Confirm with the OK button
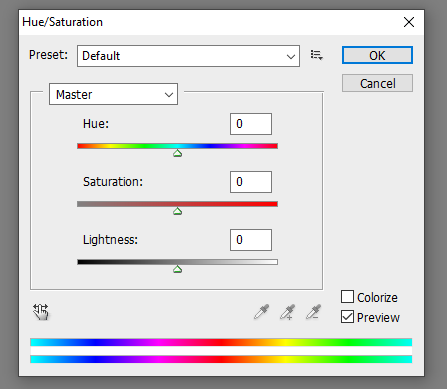This screenshot has width=447, height=389. [x=377, y=55]
